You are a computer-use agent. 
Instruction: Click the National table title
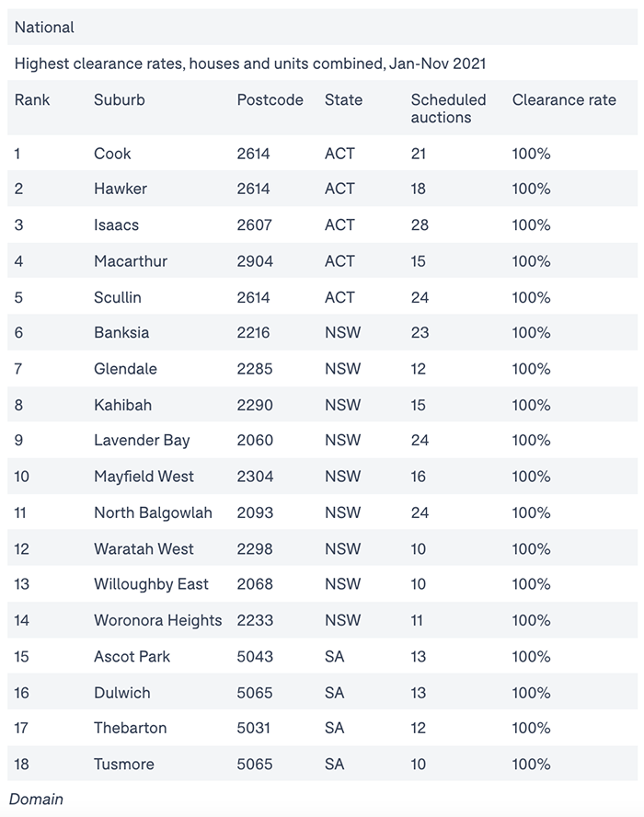click(44, 27)
